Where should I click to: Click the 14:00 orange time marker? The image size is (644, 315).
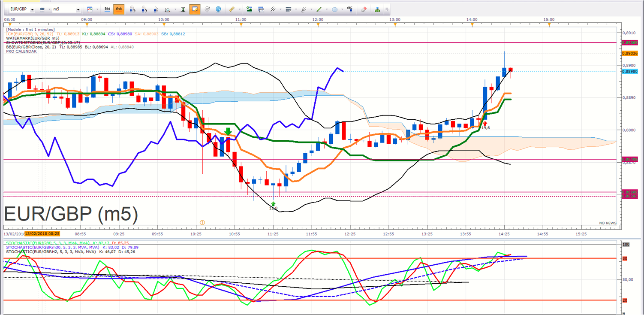(x=472, y=24)
